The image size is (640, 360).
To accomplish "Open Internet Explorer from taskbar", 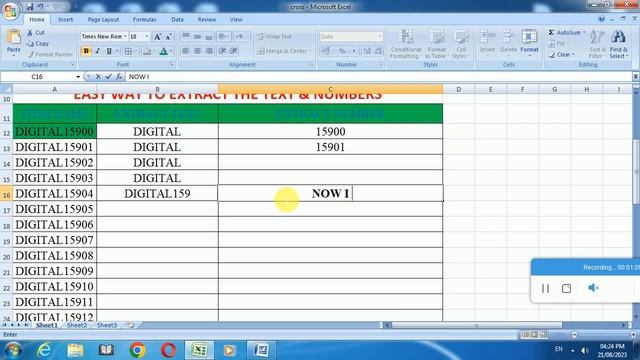I will point(44,350).
